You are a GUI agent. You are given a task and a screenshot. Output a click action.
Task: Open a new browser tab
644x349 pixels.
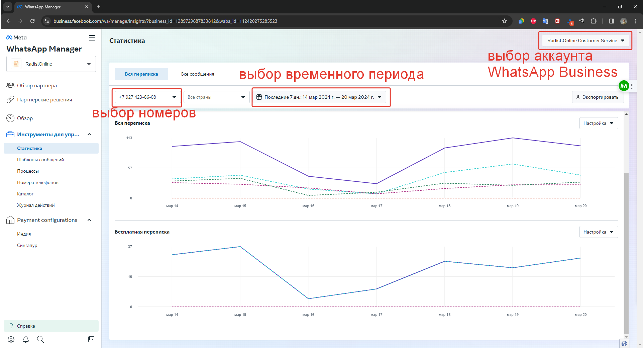click(x=99, y=7)
